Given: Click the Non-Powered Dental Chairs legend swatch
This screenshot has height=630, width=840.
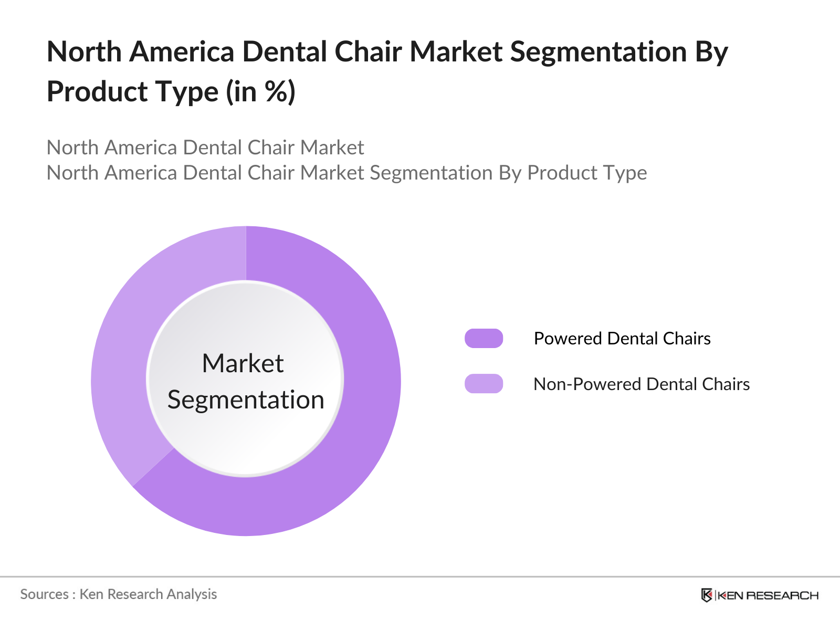Looking at the screenshot, I should point(484,384).
